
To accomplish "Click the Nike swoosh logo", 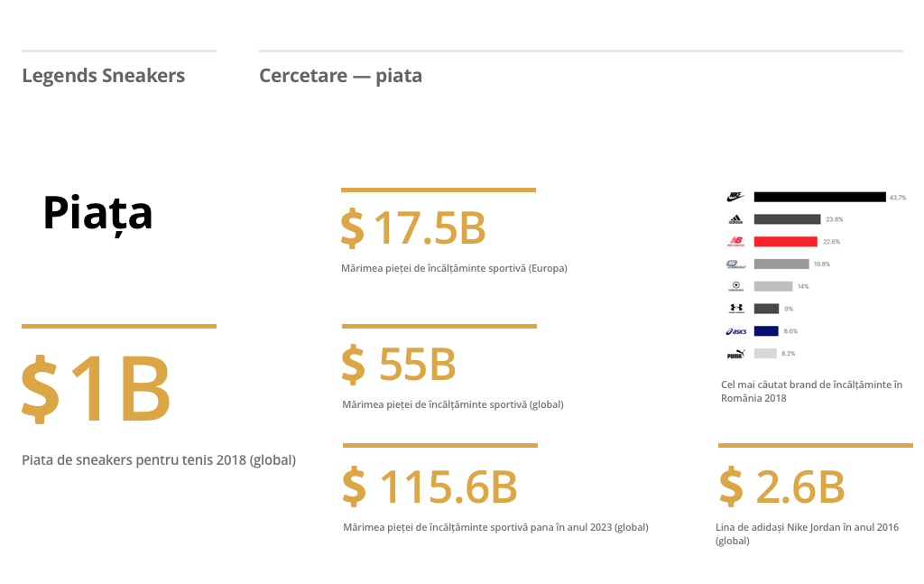I will click(x=735, y=197).
